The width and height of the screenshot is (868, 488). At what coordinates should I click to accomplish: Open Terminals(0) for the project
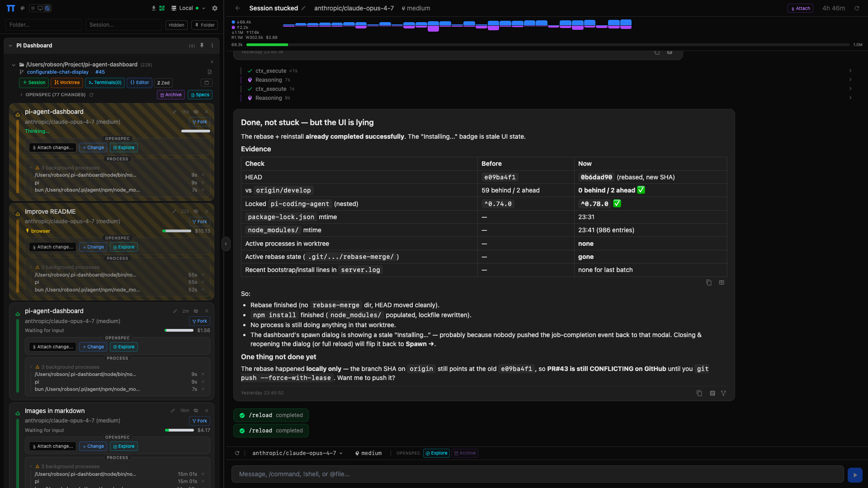105,83
